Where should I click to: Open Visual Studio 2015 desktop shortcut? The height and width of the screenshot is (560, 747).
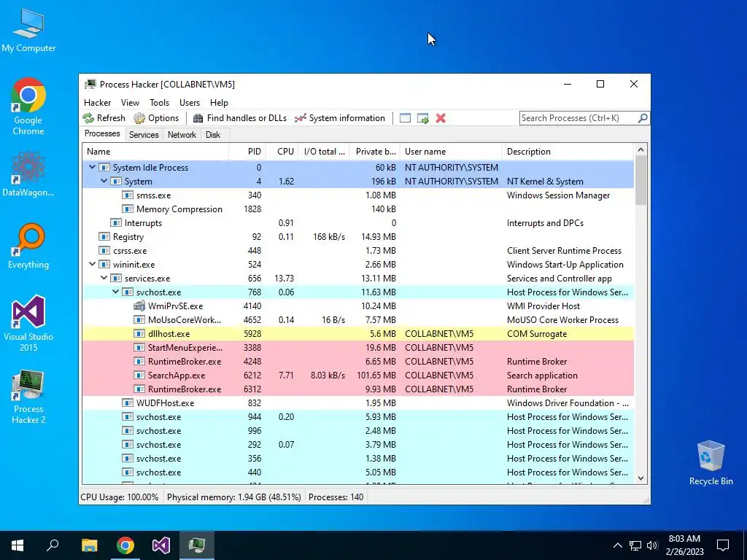pyautogui.click(x=28, y=324)
